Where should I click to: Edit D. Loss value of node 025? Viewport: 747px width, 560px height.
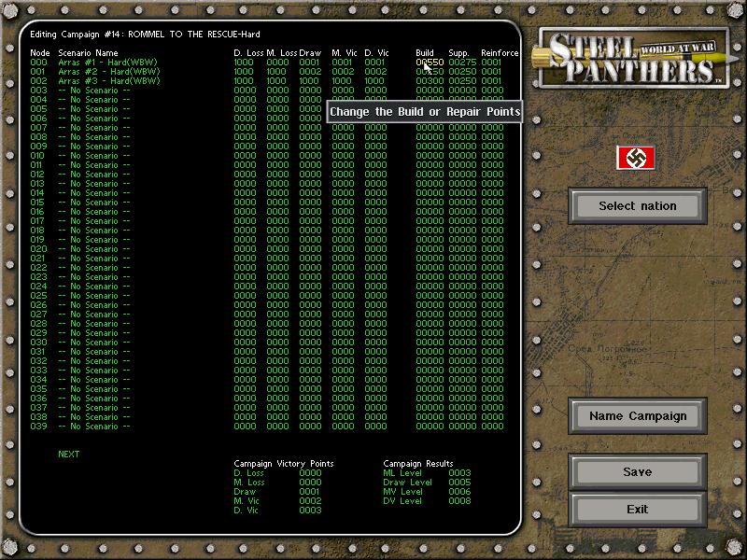[245, 296]
